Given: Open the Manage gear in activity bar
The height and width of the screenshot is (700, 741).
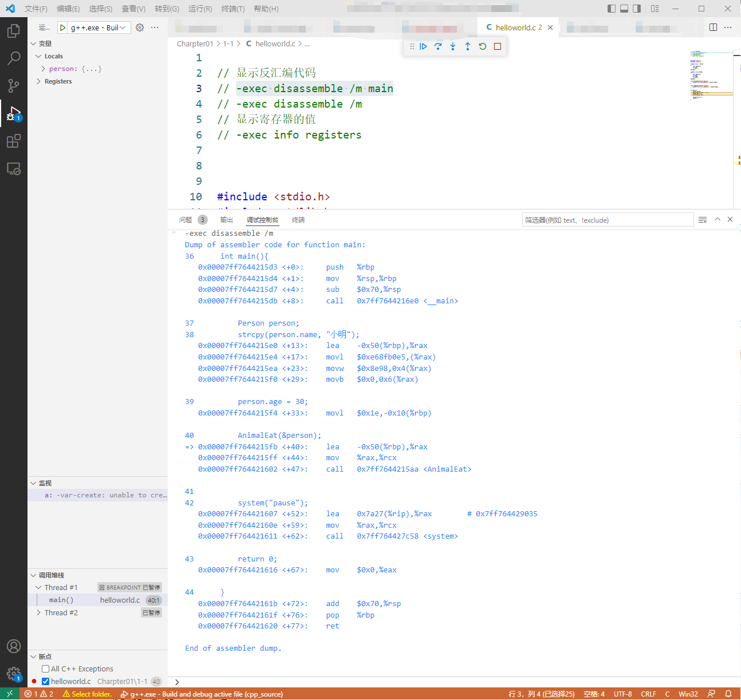Looking at the screenshot, I should click(14, 674).
